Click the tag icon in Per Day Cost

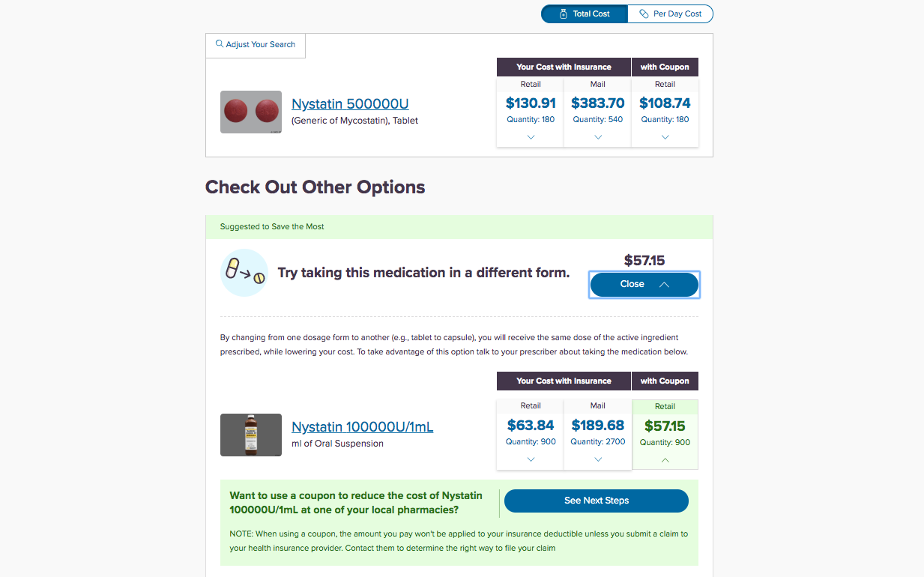click(x=644, y=13)
